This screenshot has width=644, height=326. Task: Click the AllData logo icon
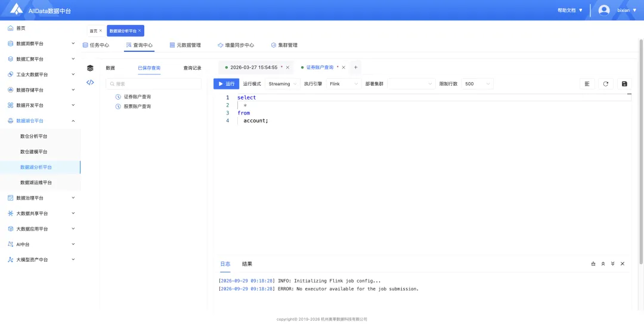click(x=17, y=9)
